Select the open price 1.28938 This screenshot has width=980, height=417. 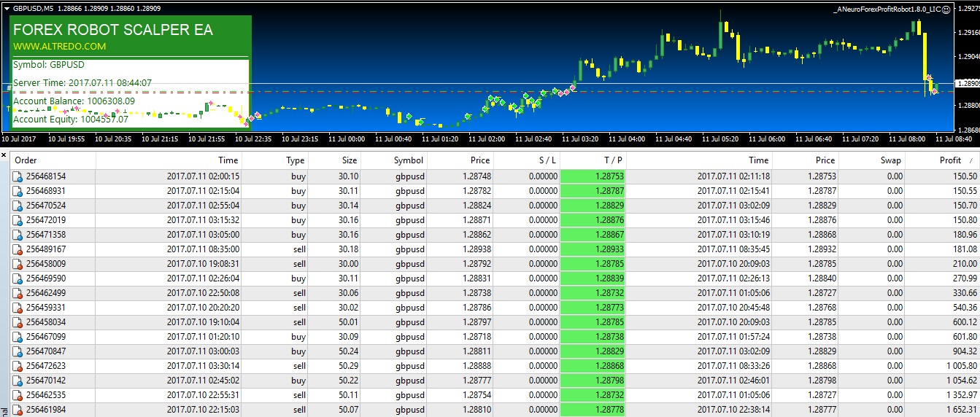476,249
